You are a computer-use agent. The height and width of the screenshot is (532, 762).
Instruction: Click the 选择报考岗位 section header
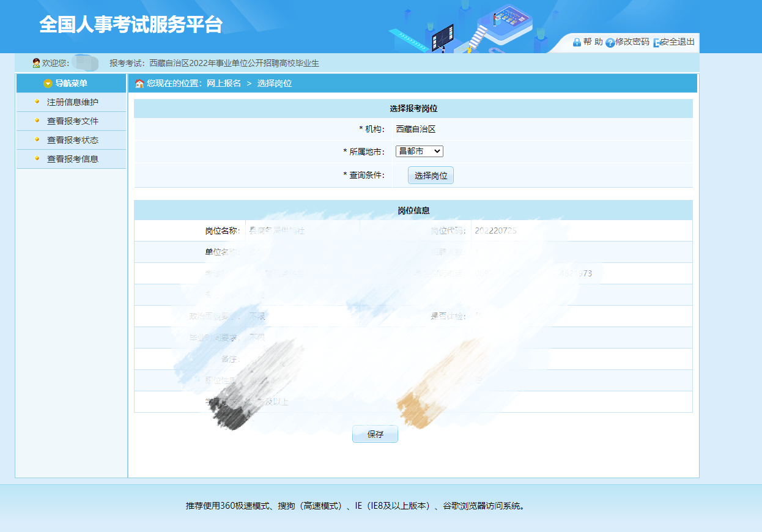[413, 109]
